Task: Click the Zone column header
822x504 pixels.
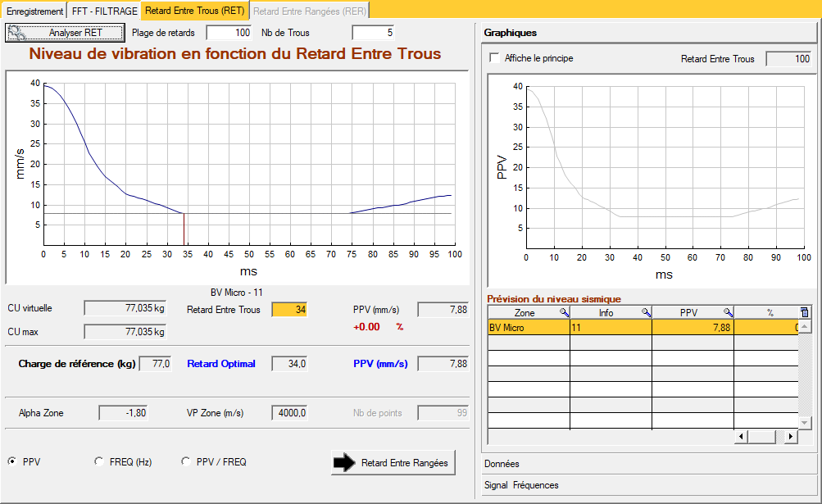Action: click(529, 312)
